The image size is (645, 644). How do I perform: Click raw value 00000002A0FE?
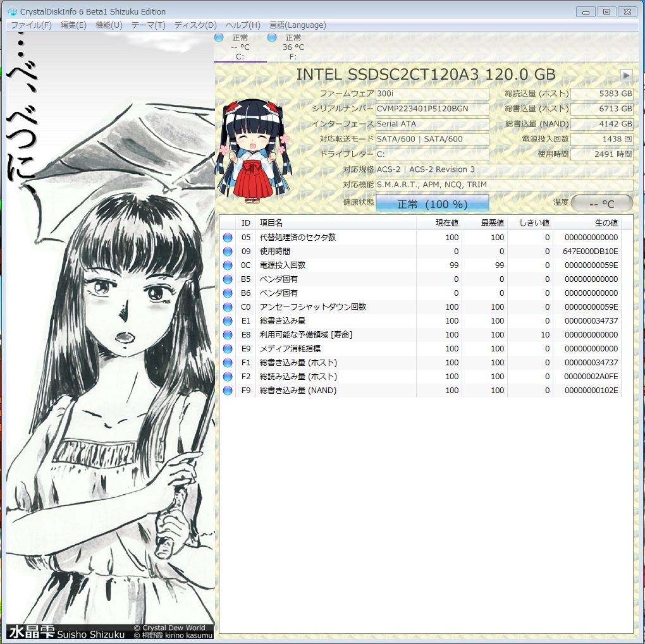[x=591, y=376]
